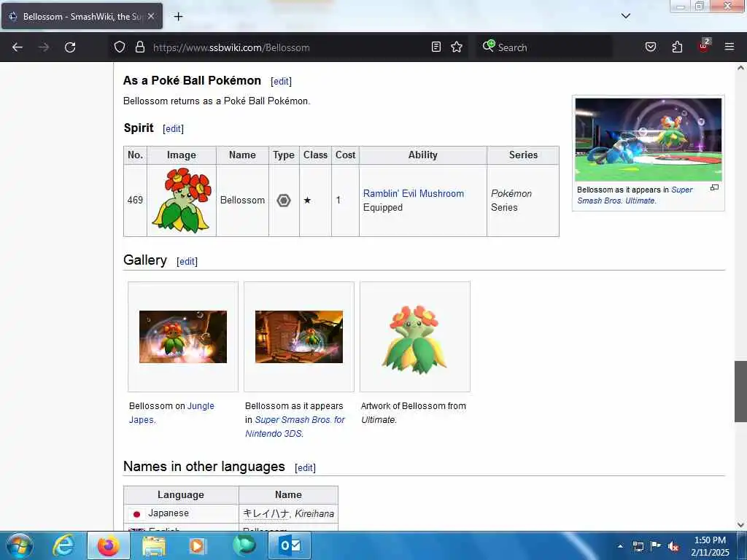Select the Cost value 1 cell
747x560 pixels.
pos(345,200)
